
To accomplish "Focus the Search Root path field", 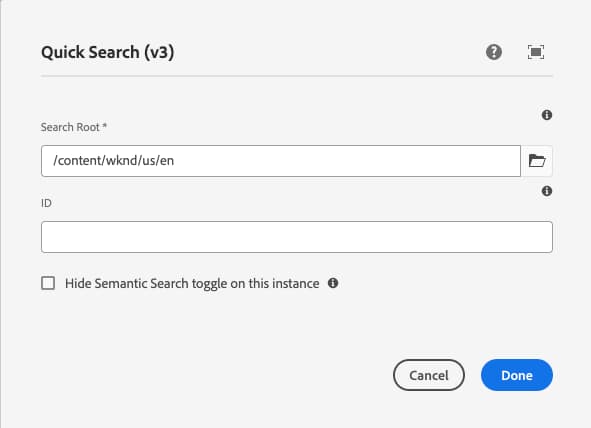I will (x=281, y=161).
